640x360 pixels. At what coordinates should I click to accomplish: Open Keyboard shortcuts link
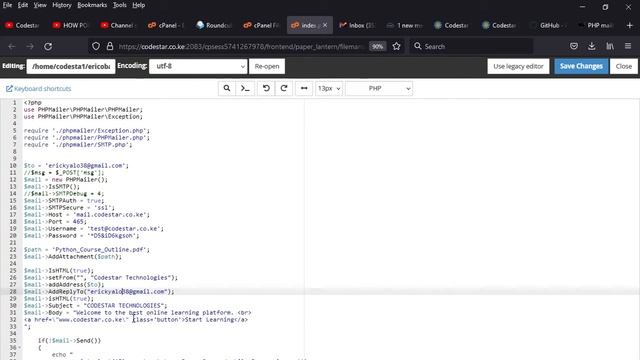[39, 89]
